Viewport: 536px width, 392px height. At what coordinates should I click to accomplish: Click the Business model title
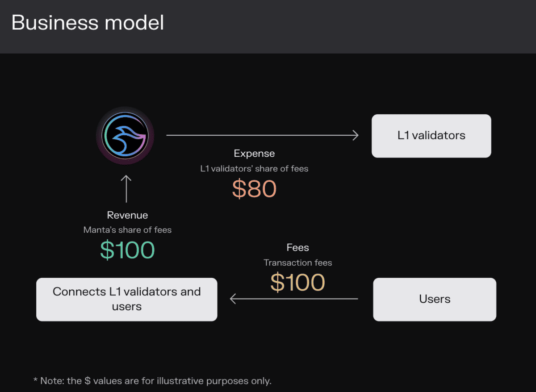(88, 22)
